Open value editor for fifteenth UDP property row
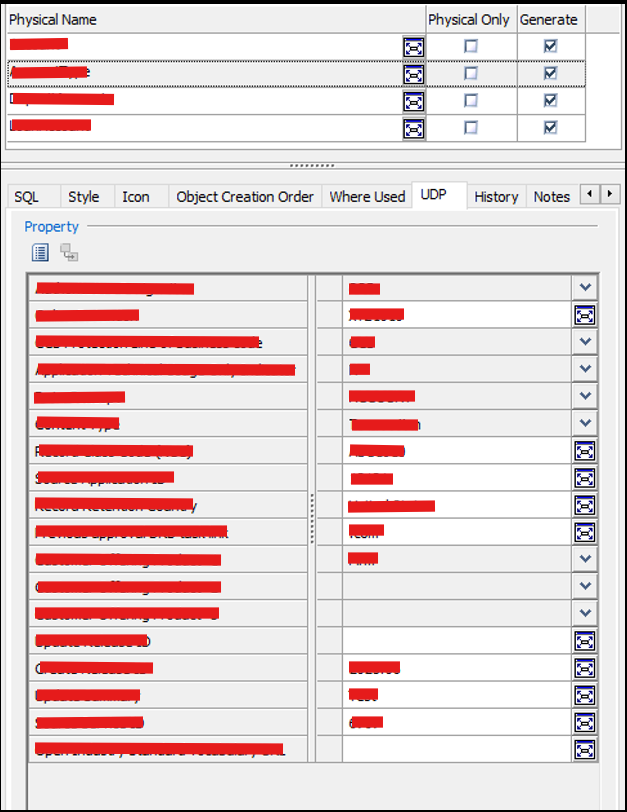Image resolution: width=627 pixels, height=812 pixels. coord(585,668)
